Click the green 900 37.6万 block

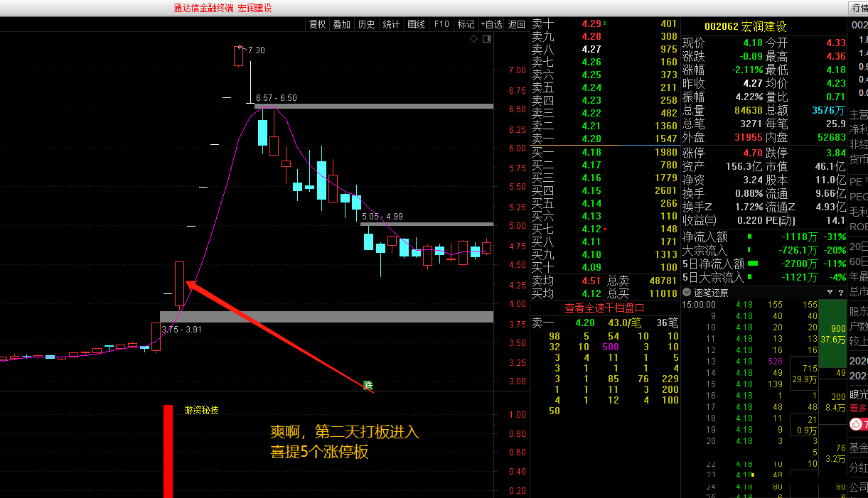(833, 333)
